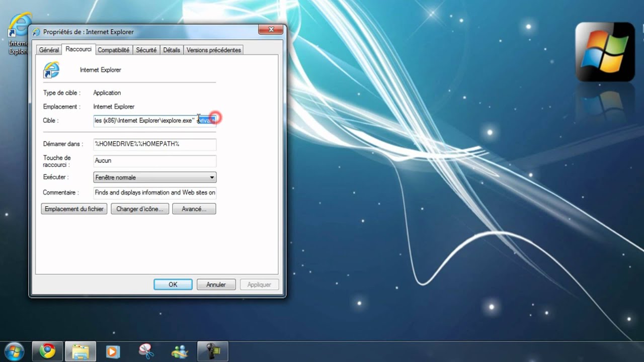Click the Commentaire text field
Screen dimensions: 644x362
155,192
